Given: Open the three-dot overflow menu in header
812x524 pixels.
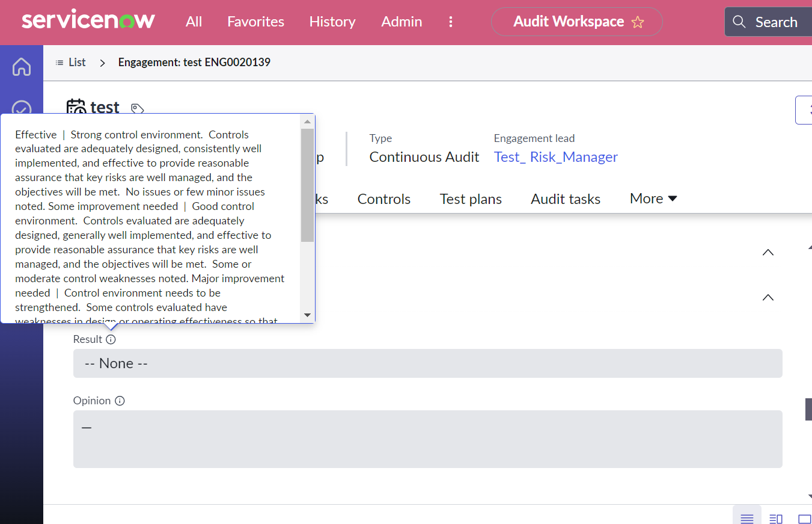Looking at the screenshot, I should [x=451, y=22].
